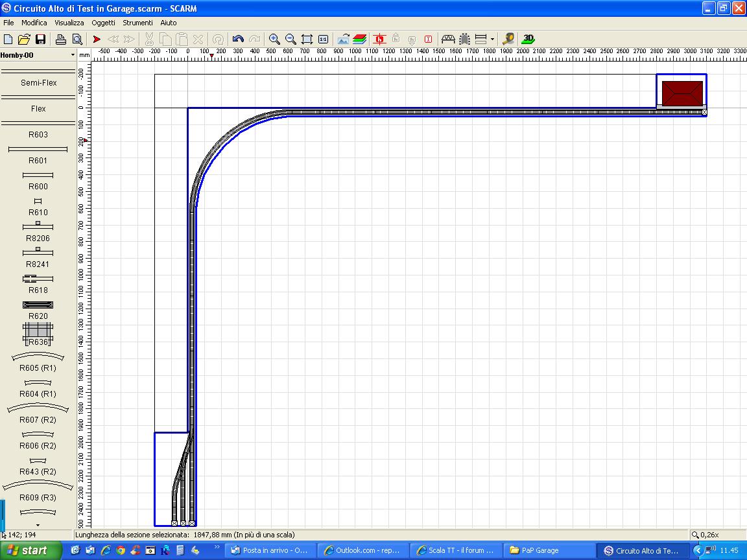747x560 pixels.
Task: Open the Aiuto menu
Action: (x=168, y=23)
